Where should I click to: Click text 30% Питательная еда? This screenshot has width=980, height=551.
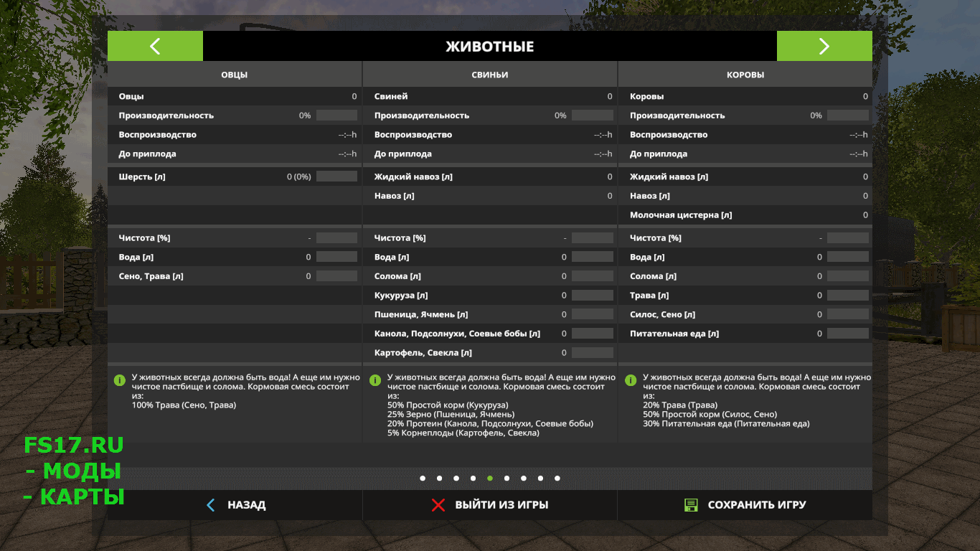pyautogui.click(x=726, y=423)
